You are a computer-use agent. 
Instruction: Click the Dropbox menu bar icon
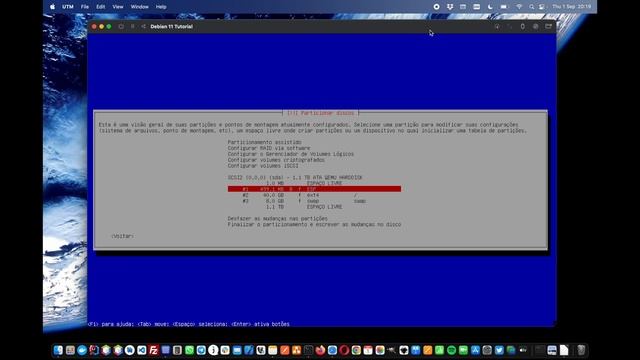450,7
